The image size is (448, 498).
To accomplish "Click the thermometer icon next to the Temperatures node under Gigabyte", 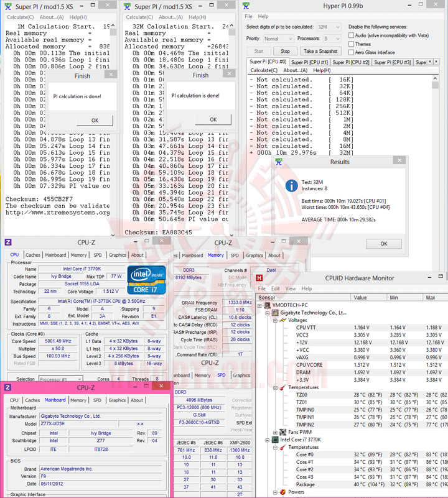I will coord(283,387).
